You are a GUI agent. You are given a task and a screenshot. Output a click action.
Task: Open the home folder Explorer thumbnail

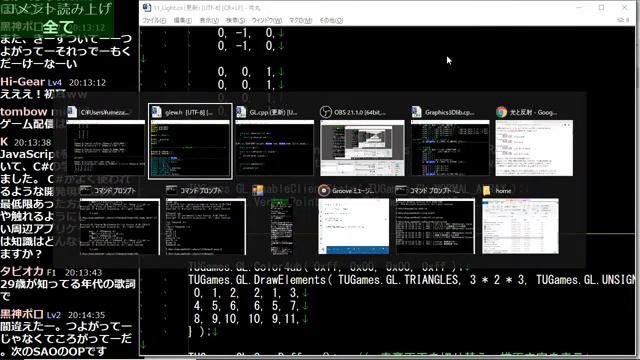520,226
